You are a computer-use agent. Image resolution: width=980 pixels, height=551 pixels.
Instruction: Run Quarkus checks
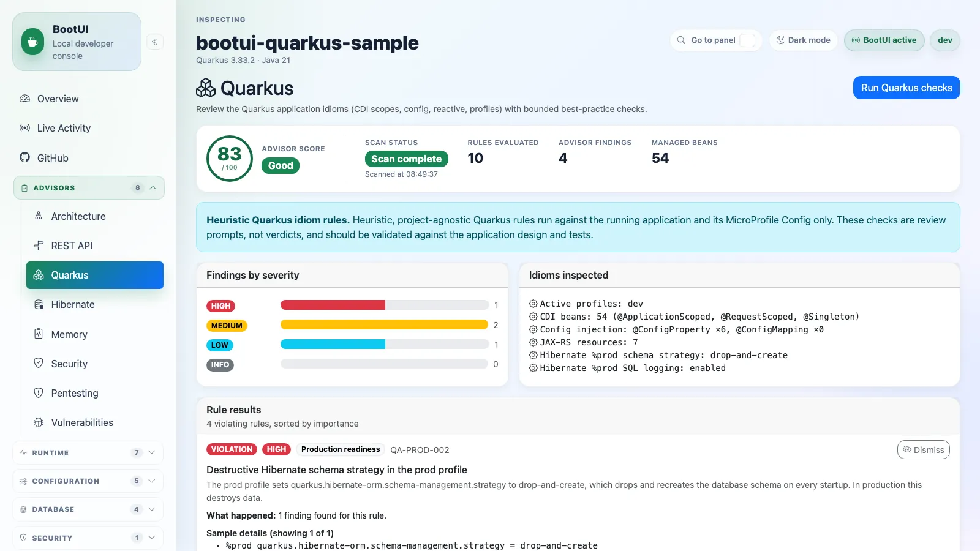click(x=907, y=88)
